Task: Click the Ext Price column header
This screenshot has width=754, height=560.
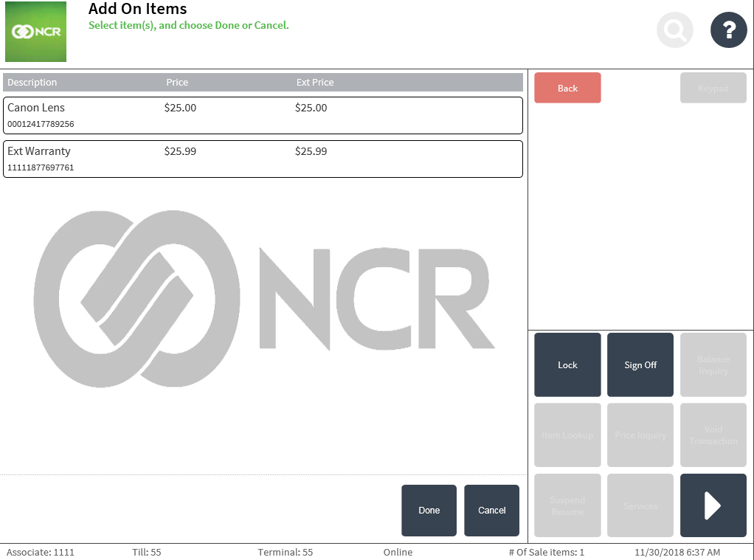Action: [315, 83]
